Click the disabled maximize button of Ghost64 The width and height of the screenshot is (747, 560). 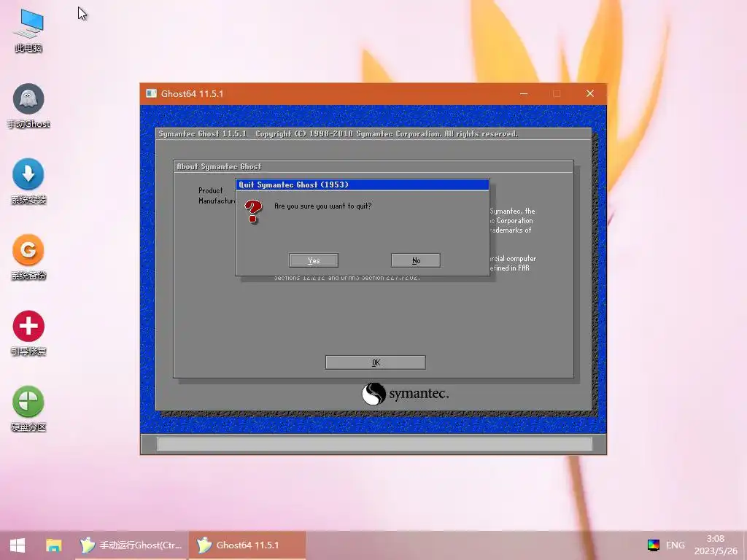coord(557,94)
